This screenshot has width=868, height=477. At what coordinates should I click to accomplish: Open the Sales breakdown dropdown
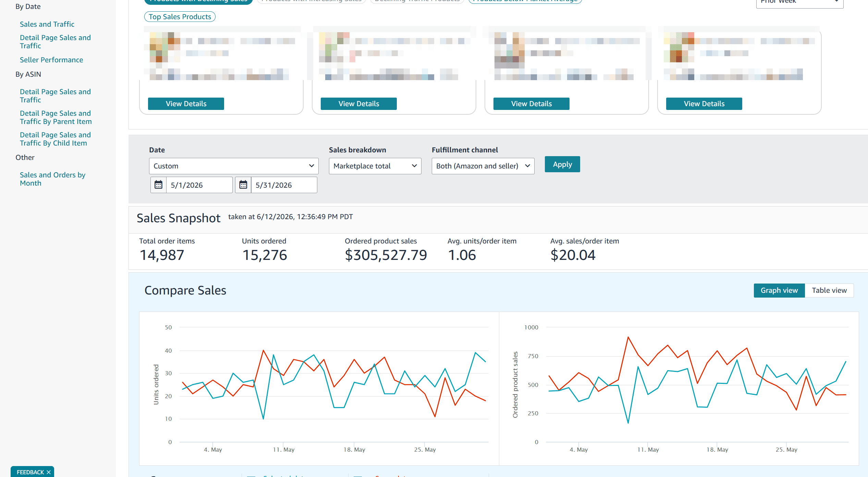pos(375,166)
